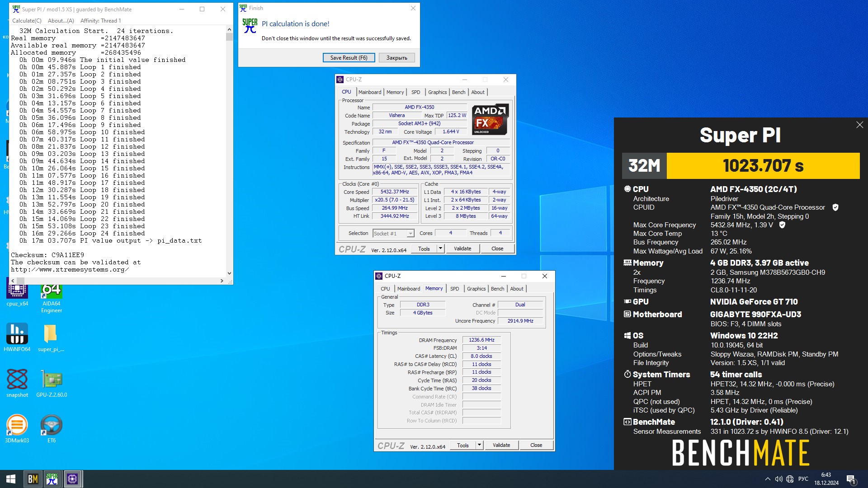Open the Socket #1 selection dropdown
This screenshot has width=868, height=488.
[x=393, y=234]
